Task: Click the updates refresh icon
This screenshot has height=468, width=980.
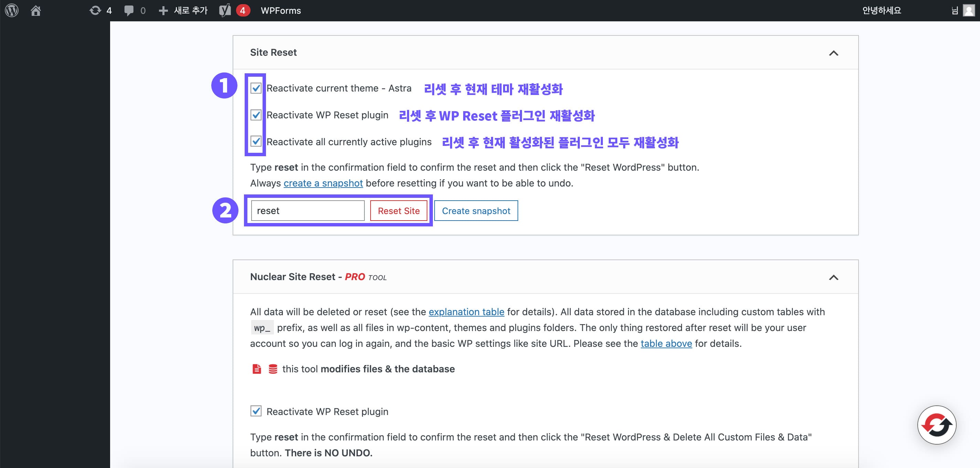Action: [x=95, y=10]
